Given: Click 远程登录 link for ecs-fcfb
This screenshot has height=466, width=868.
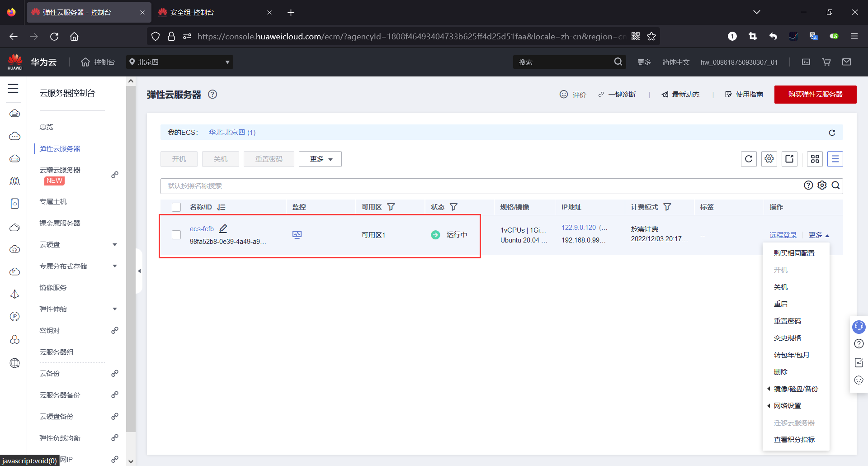Looking at the screenshot, I should tap(783, 235).
